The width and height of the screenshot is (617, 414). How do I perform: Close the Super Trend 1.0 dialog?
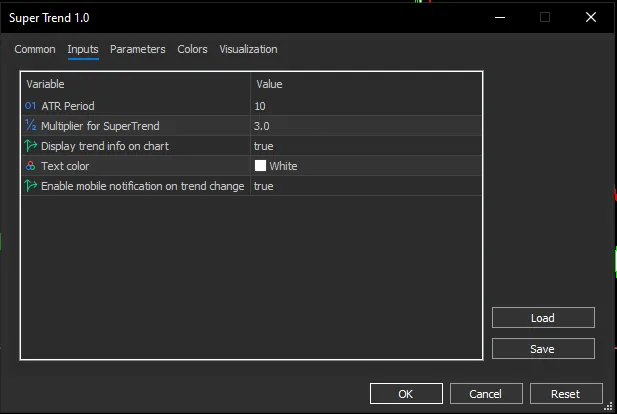coord(592,17)
